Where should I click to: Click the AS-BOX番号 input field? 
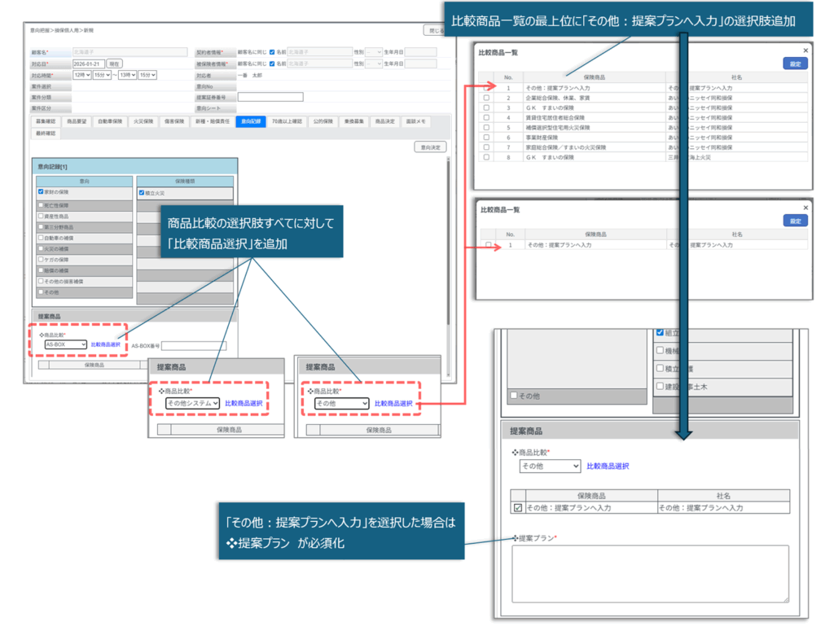pos(194,345)
